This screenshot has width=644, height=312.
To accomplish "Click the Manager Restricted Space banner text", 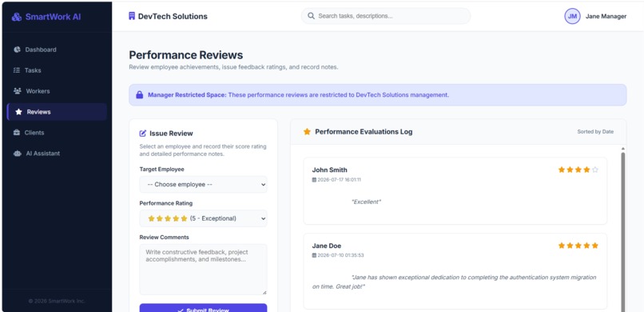I will (x=299, y=95).
